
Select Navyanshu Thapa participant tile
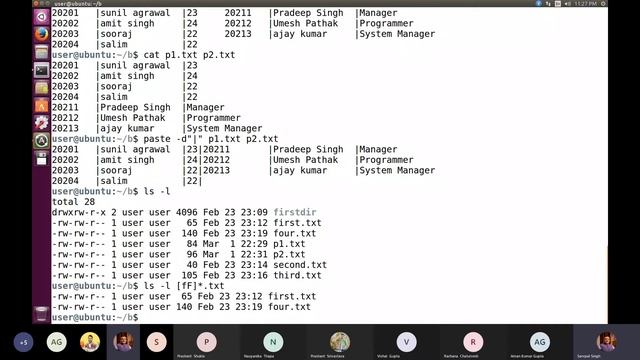pyautogui.click(x=273, y=342)
